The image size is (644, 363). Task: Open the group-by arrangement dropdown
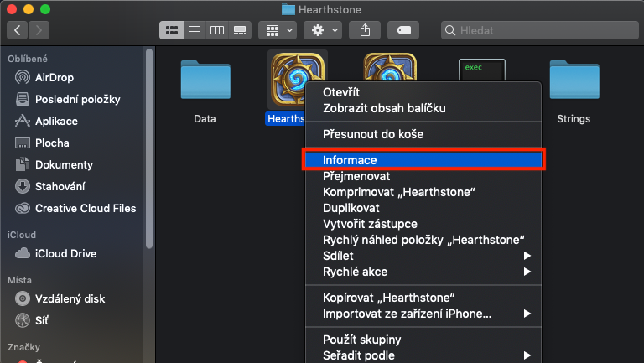click(278, 30)
